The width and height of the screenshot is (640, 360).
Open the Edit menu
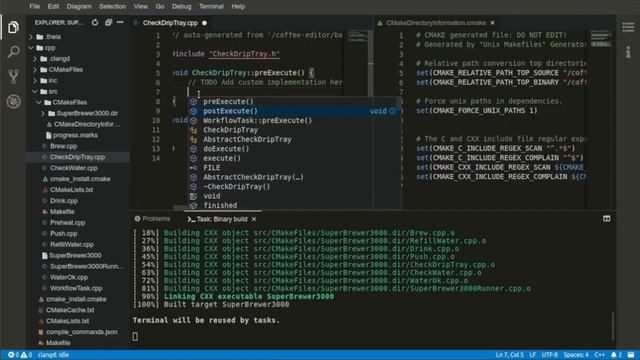click(53, 7)
